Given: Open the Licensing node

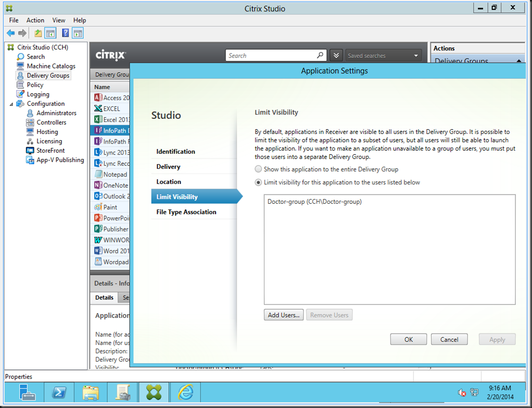Looking at the screenshot, I should point(49,141).
